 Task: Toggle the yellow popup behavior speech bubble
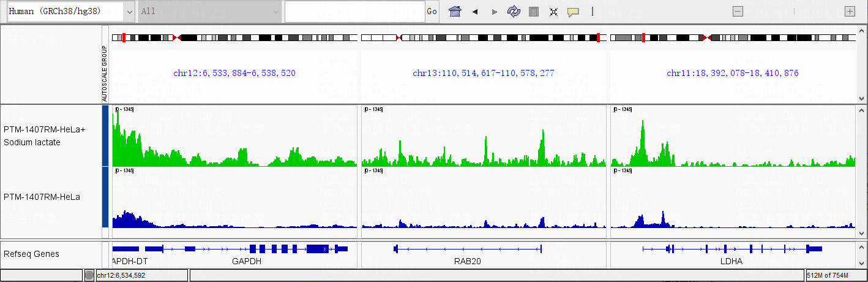point(573,12)
